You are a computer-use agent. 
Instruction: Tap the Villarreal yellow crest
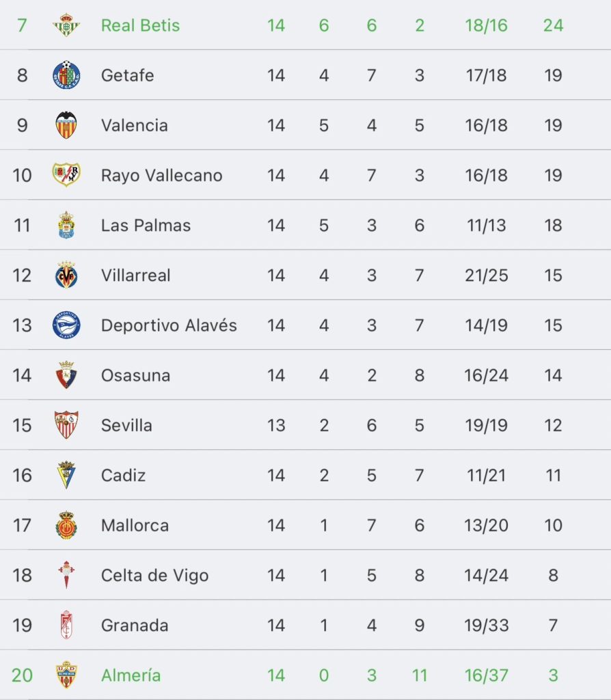pyautogui.click(x=66, y=275)
